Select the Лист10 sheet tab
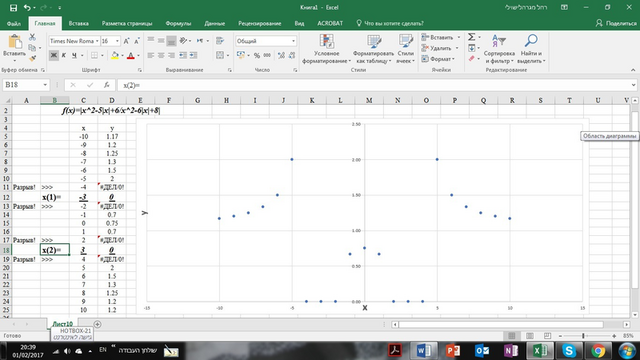Screen dimensions: 640x360 click(62, 324)
